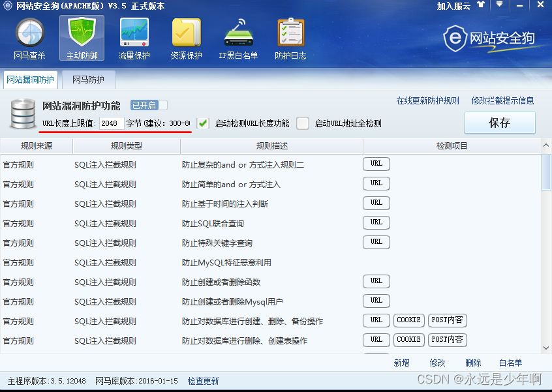Image resolution: width=552 pixels, height=392 pixels.
Task: Click 修改拦截提示信息 link
Action: tap(502, 101)
